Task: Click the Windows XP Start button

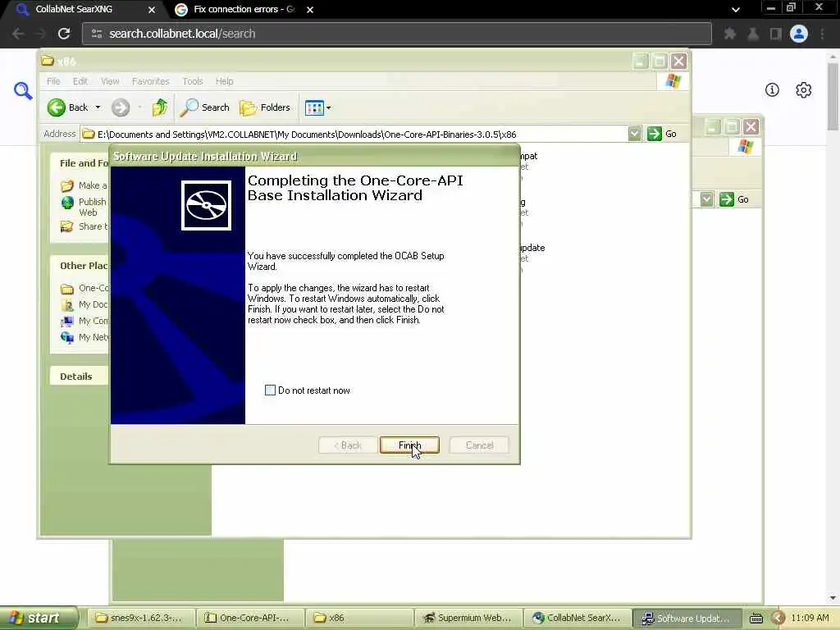Action: 39,618
